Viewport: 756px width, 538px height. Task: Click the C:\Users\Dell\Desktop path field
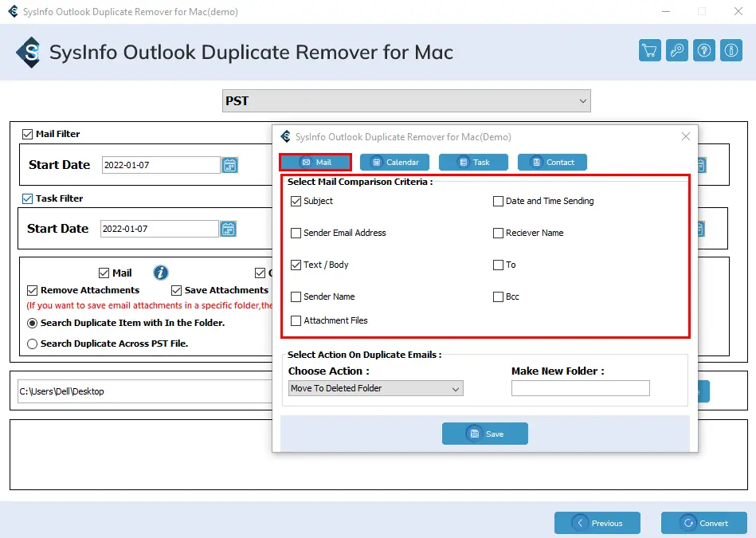pos(145,391)
